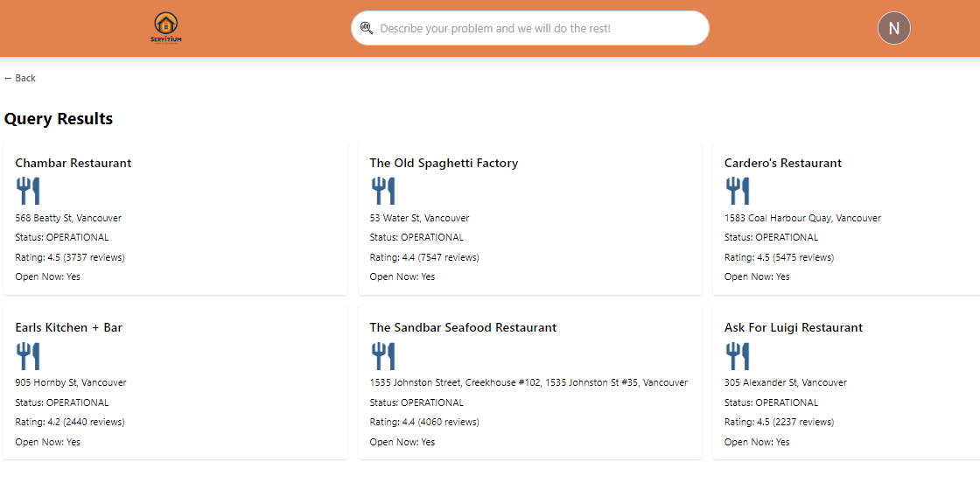Click Sandbar Seafood's Status: OPERATIONAL line
Screen dimensions: 980x483
(416, 402)
